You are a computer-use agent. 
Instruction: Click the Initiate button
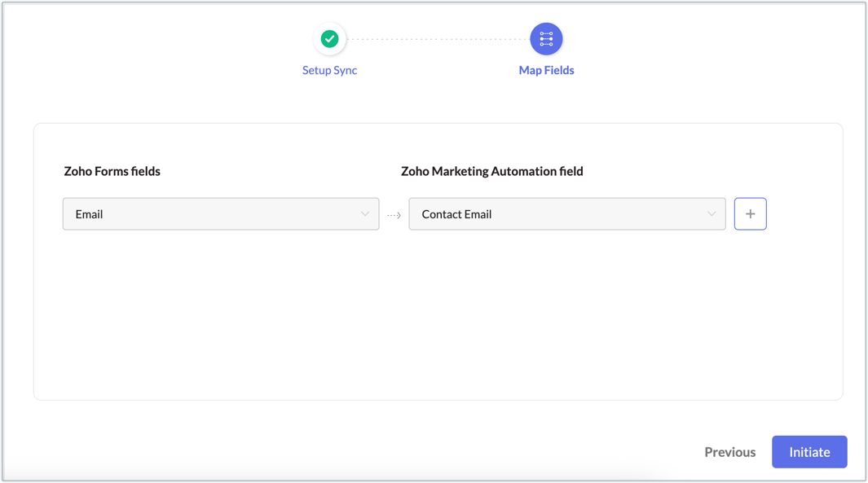pos(809,452)
